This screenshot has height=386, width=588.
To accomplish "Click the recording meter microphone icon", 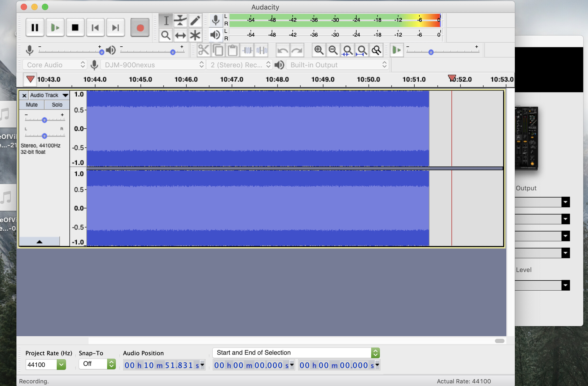I will [x=216, y=20].
